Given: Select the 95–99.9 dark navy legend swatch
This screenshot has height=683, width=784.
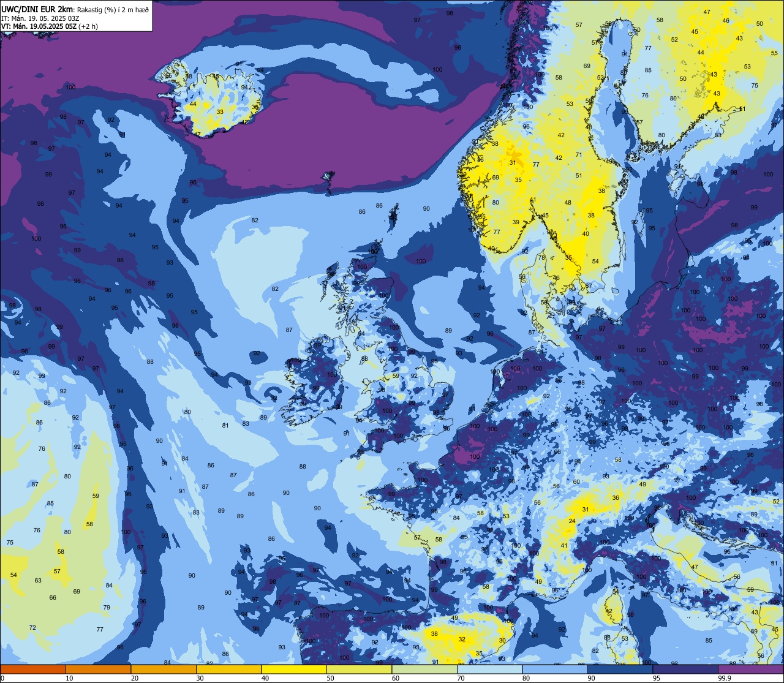Looking at the screenshot, I should coord(685,670).
